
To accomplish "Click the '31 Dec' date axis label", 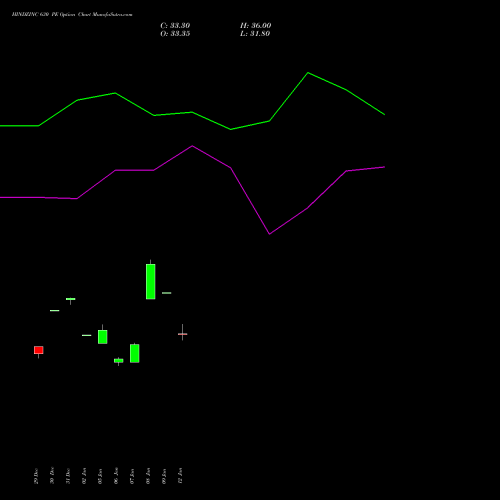I will (68, 476).
